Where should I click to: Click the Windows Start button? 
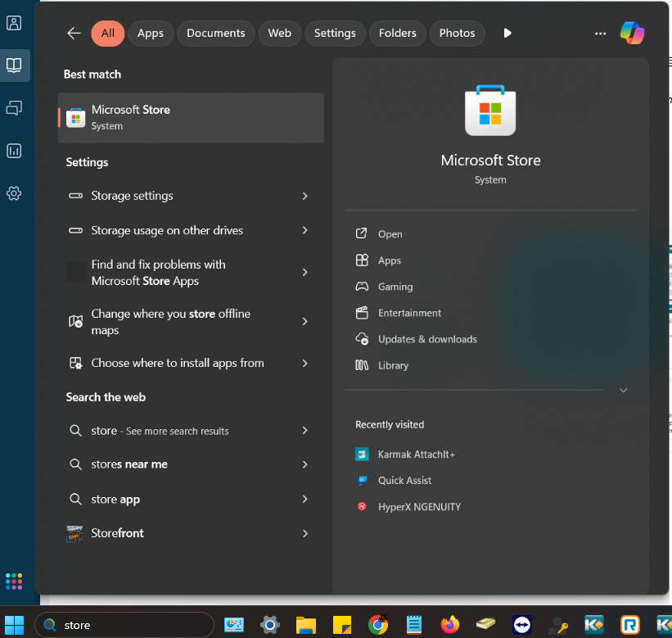pos(14,625)
